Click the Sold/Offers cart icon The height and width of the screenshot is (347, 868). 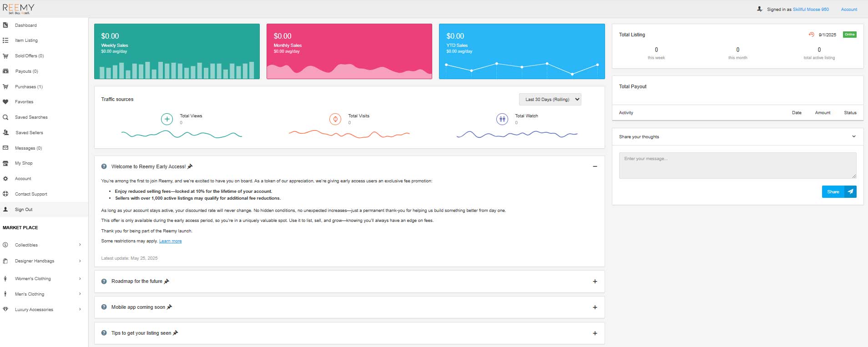point(5,56)
